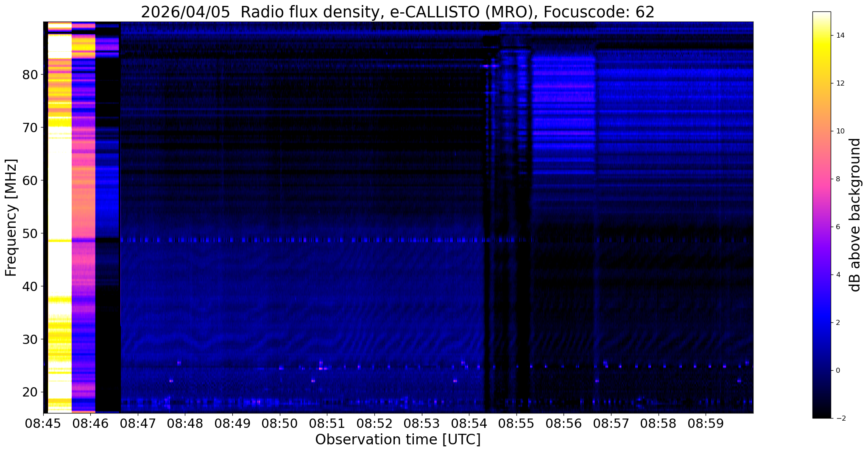Viewport: 868px width, 452px height.
Task: Click the 08:51 time tick label
Action: pyautogui.click(x=327, y=424)
